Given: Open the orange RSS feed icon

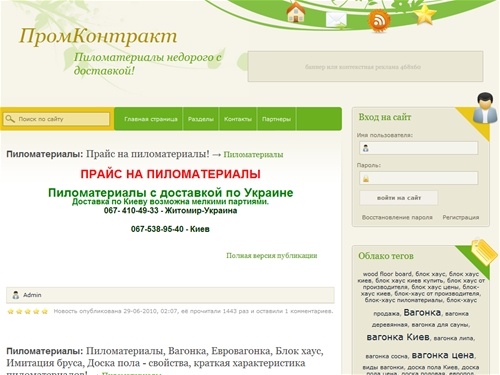Looking at the screenshot, I should pyautogui.click(x=379, y=21).
